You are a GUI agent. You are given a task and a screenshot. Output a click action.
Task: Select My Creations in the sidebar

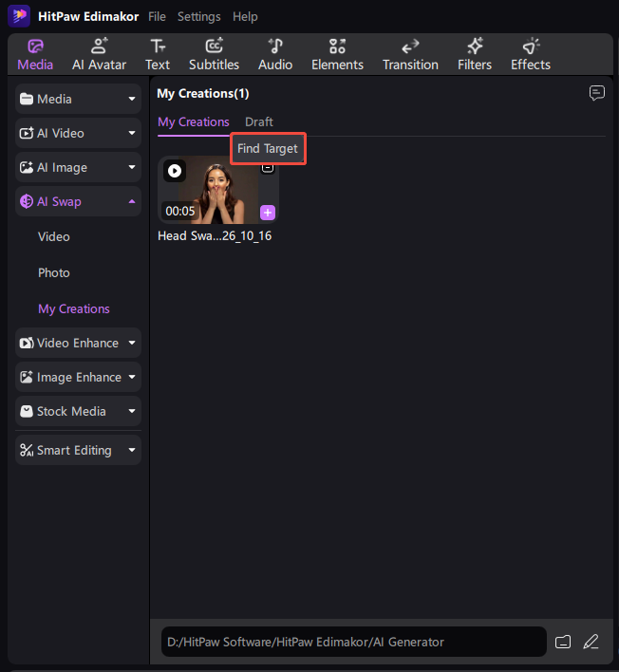pos(74,309)
